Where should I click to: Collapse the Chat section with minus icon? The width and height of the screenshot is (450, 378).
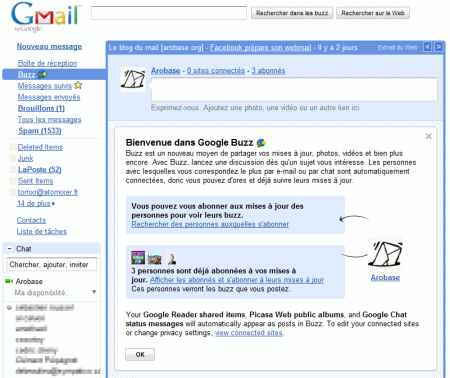click(9, 249)
